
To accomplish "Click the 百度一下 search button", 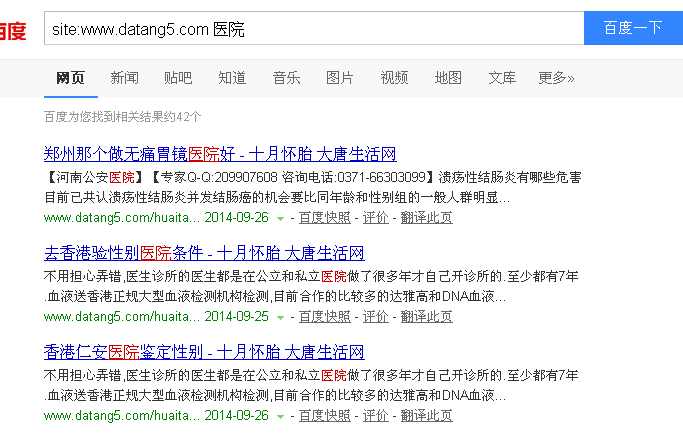I will (633, 28).
